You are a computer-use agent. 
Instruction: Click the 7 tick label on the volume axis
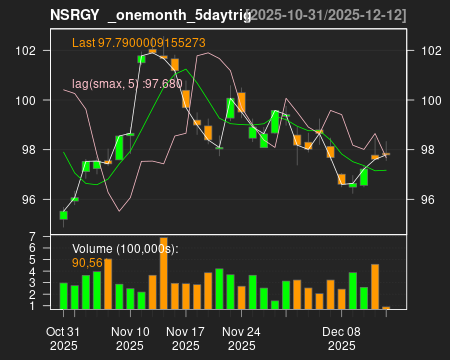(x=32, y=237)
